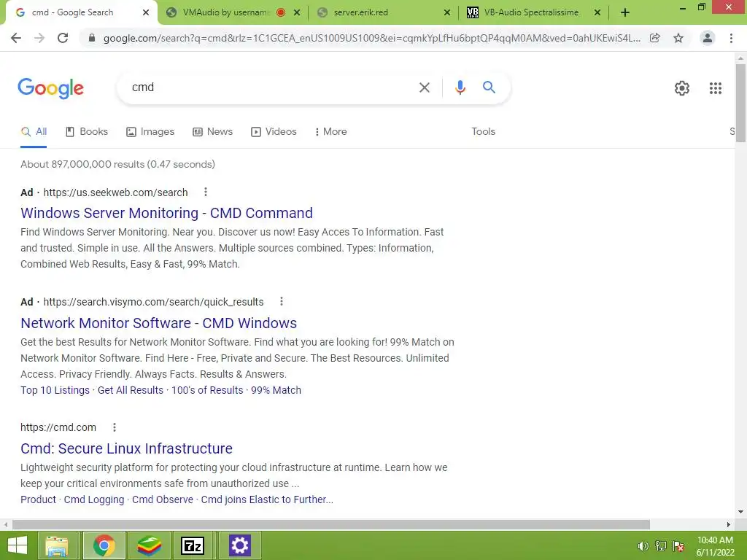Open the Google apps grid

coord(715,88)
